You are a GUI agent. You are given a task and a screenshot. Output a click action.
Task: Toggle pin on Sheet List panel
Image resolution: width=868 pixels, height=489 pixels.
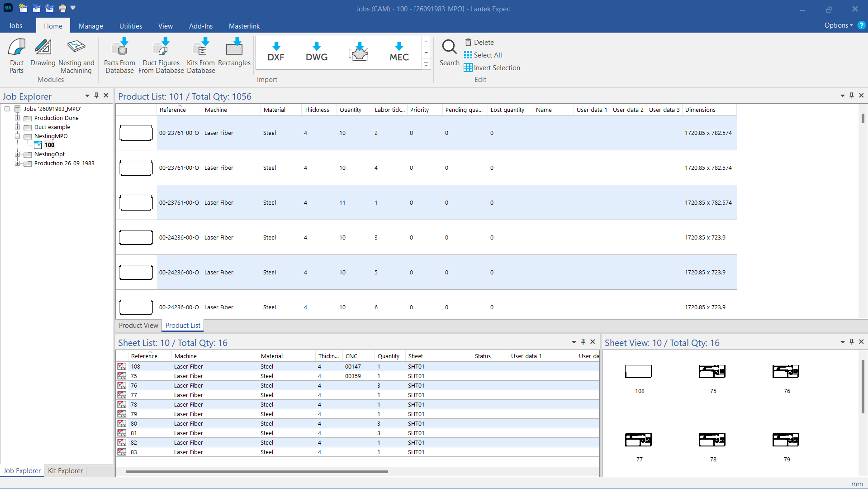coord(583,342)
